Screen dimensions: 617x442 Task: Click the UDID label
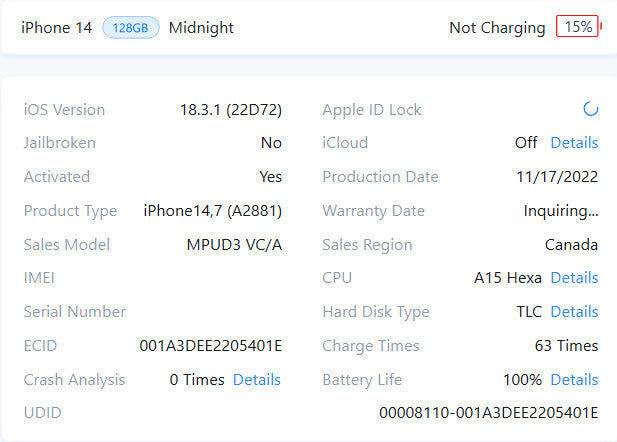42,413
